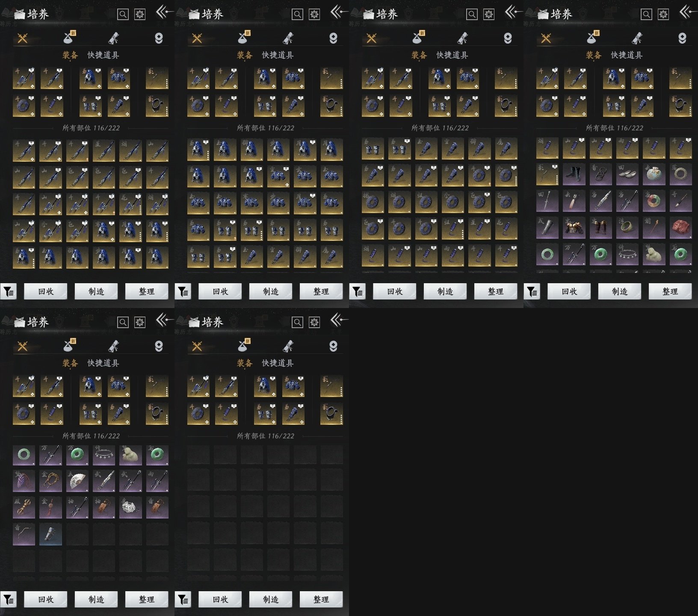This screenshot has height=616, width=698.
Task: Select the golden vajra item
Action: (x=24, y=508)
